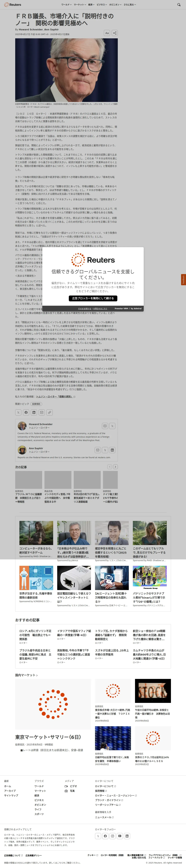Expand the ビジネス menu in header
The height and width of the screenshot is (868, 186).
pyautogui.click(x=102, y=5)
